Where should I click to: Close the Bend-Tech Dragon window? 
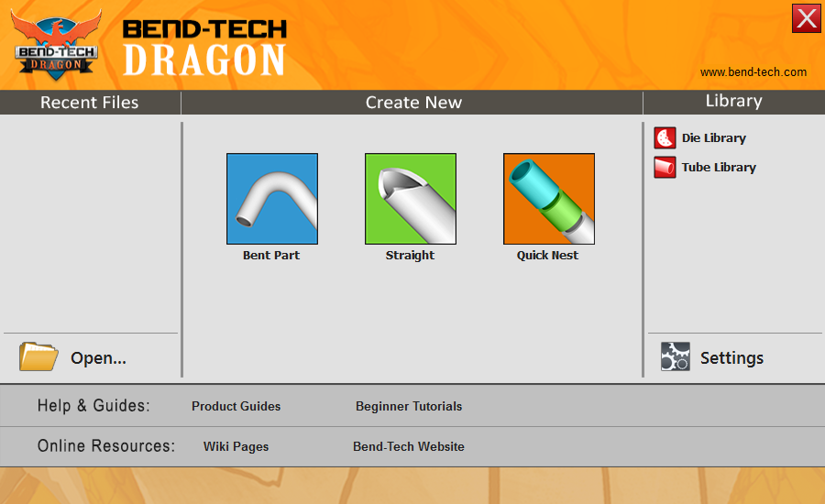[x=806, y=18]
